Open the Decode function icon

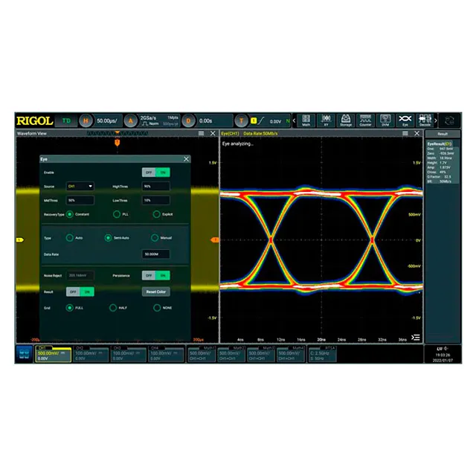[425, 120]
